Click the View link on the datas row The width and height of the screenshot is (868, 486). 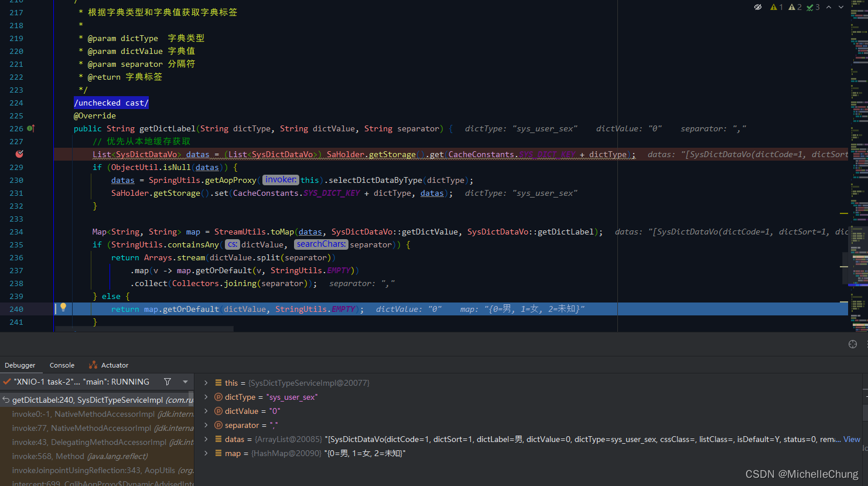click(852, 439)
